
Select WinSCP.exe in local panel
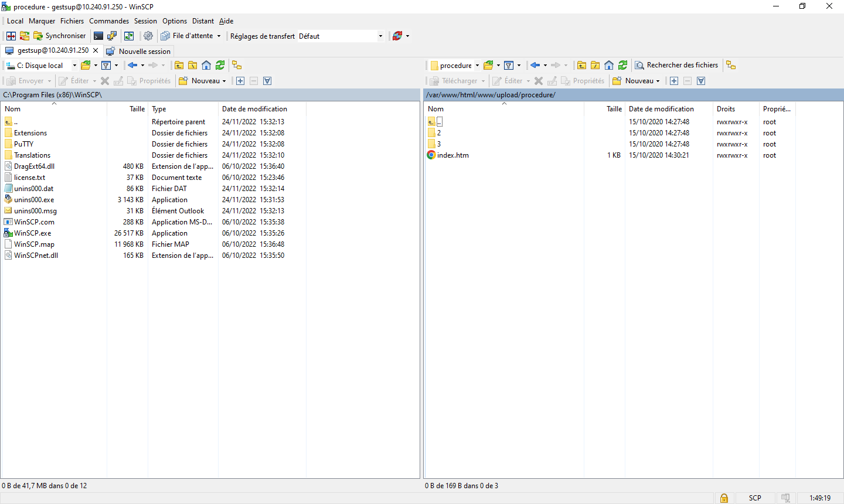pyautogui.click(x=32, y=233)
